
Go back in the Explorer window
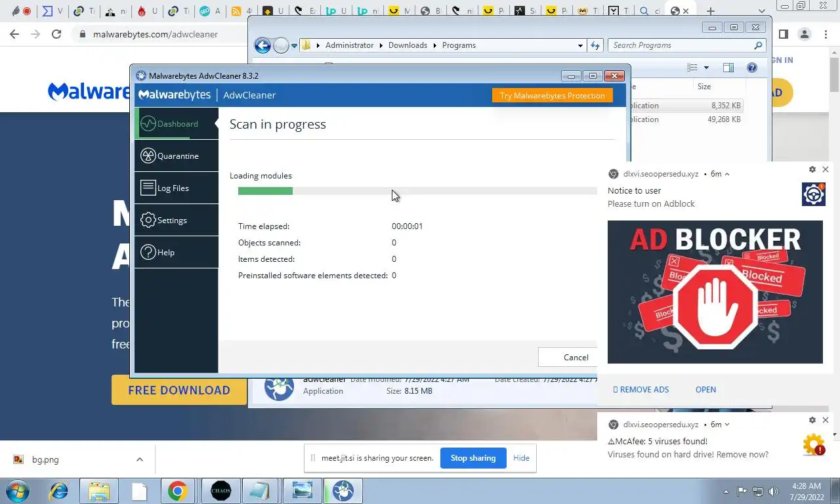point(262,45)
